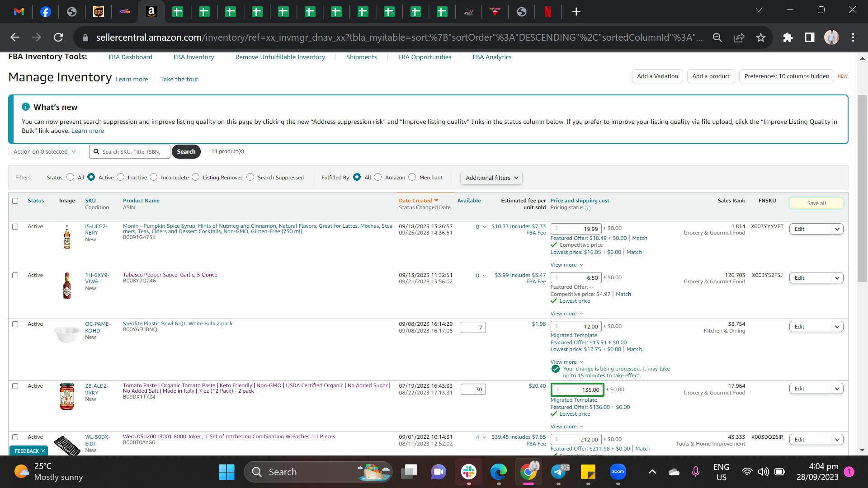The image size is (868, 488).
Task: Filter by Amazon fulfillment
Action: [378, 177]
